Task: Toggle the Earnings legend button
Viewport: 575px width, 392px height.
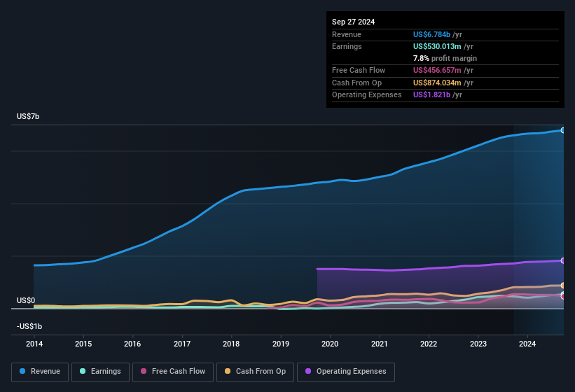Action: [100, 372]
